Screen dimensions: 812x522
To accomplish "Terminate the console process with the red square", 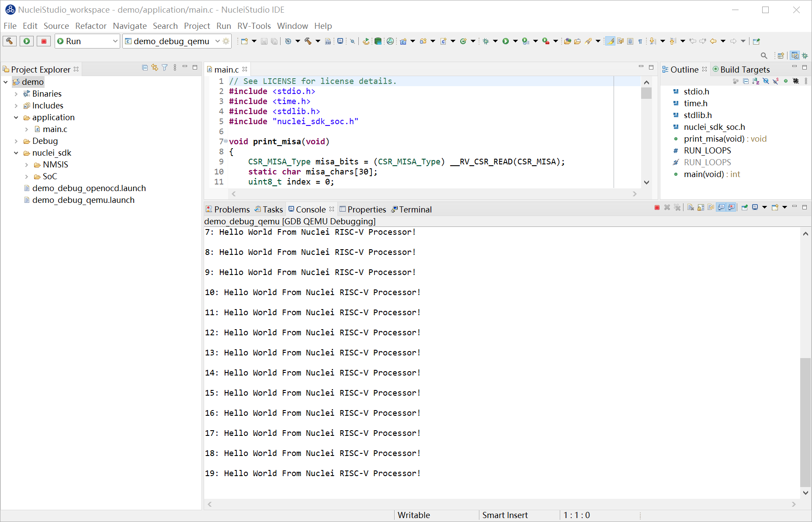I will click(657, 208).
